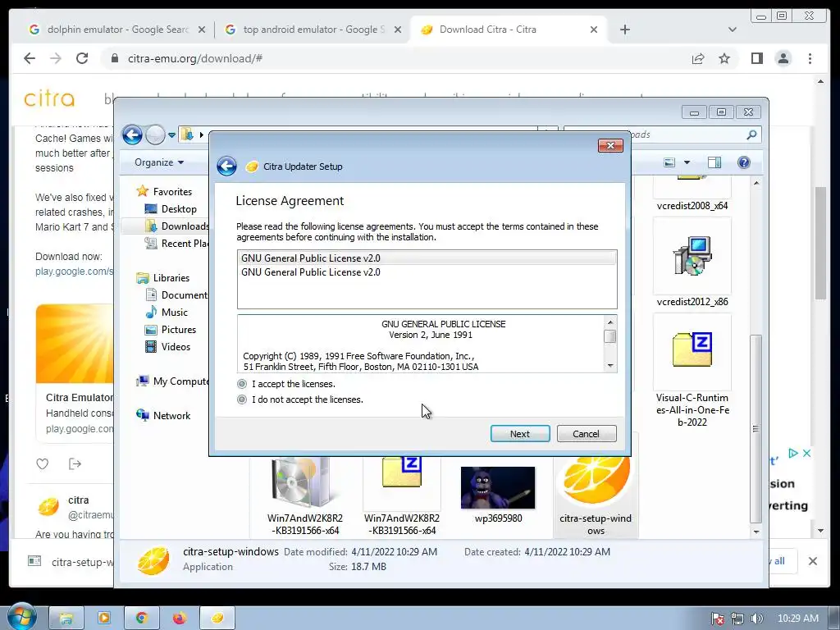Open Organize menu in Explorer window
Screen dimensions: 840x630
[x=159, y=162]
